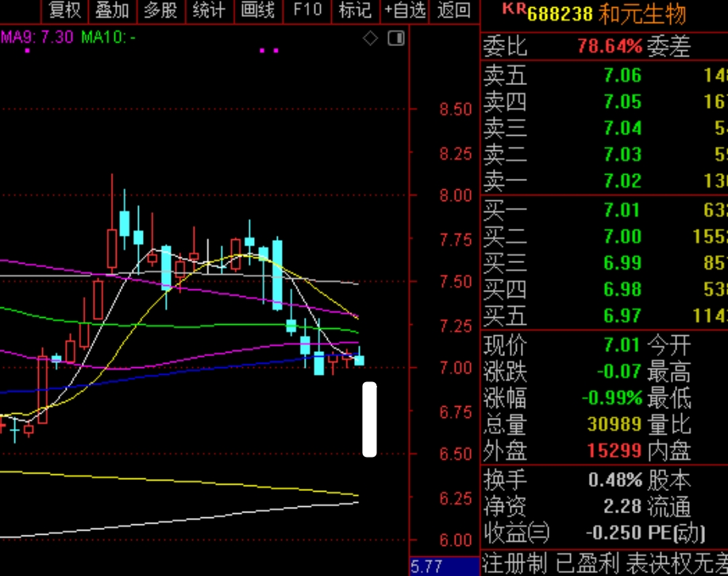Open the 叠加 overlay option
The width and height of the screenshot is (728, 576).
pyautogui.click(x=112, y=10)
